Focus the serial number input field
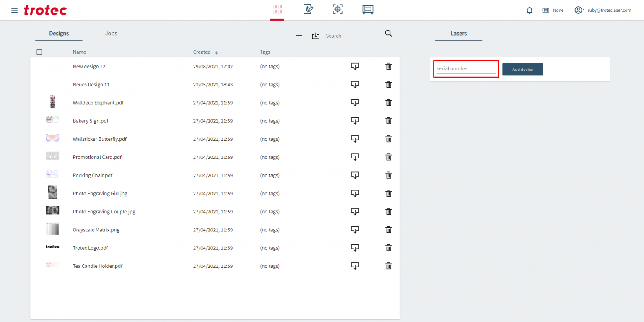This screenshot has width=644, height=322. click(466, 69)
